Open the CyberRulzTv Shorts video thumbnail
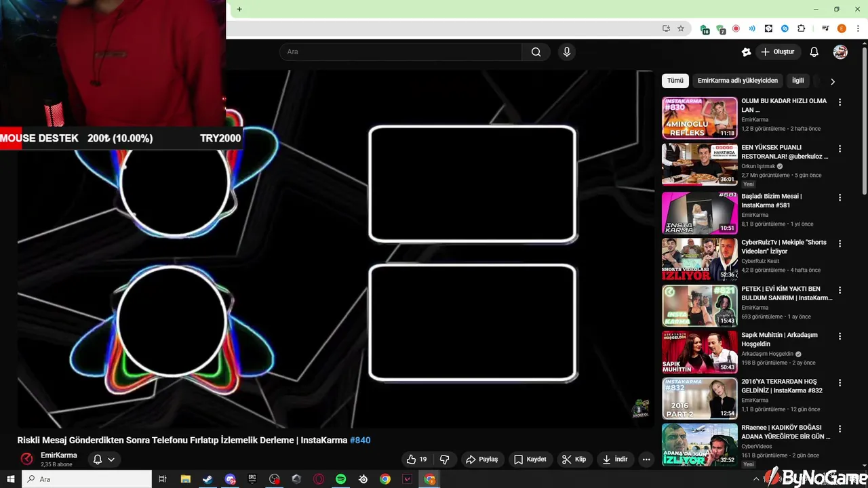The width and height of the screenshot is (868, 488). point(699,259)
